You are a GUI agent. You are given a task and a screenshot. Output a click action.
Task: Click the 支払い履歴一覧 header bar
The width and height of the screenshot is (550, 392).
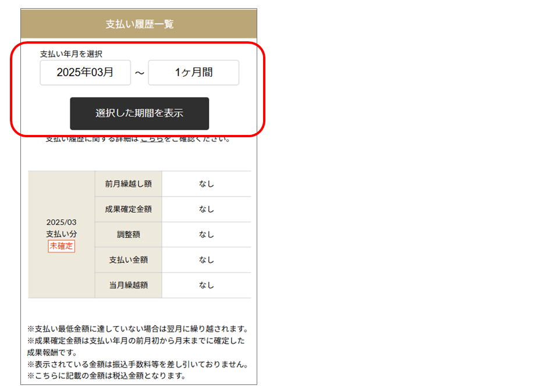click(x=139, y=23)
